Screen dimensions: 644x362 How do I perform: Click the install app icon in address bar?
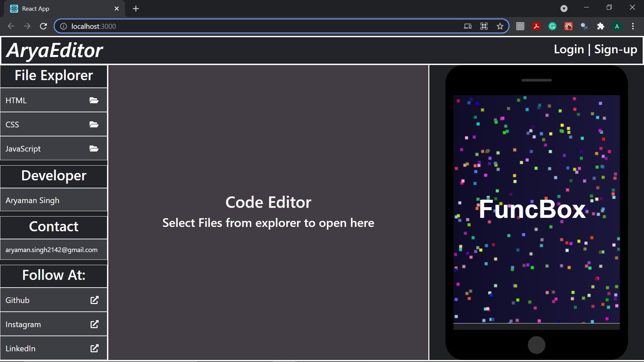468,26
